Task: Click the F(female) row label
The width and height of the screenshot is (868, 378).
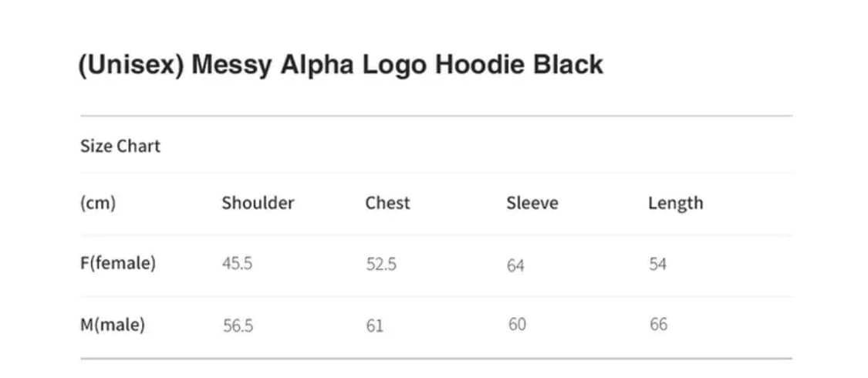Action: [118, 264]
